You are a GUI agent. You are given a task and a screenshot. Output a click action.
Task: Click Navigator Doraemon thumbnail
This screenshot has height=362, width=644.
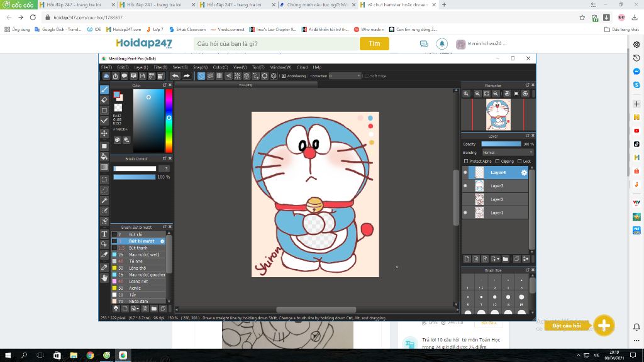click(x=498, y=114)
